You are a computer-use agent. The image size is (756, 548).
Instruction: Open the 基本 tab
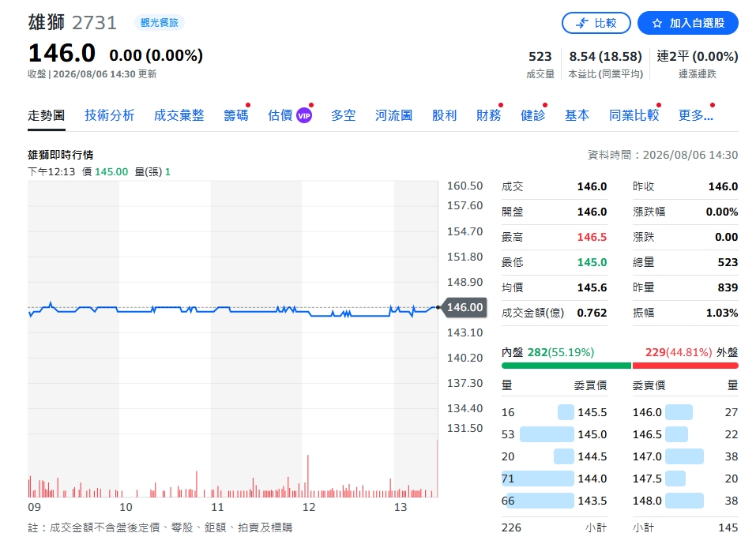point(577,115)
